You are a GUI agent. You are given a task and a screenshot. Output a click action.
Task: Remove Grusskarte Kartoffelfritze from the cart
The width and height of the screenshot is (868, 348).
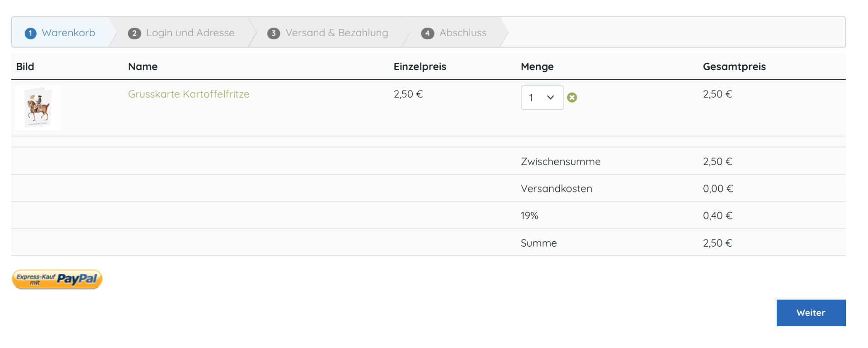click(572, 98)
